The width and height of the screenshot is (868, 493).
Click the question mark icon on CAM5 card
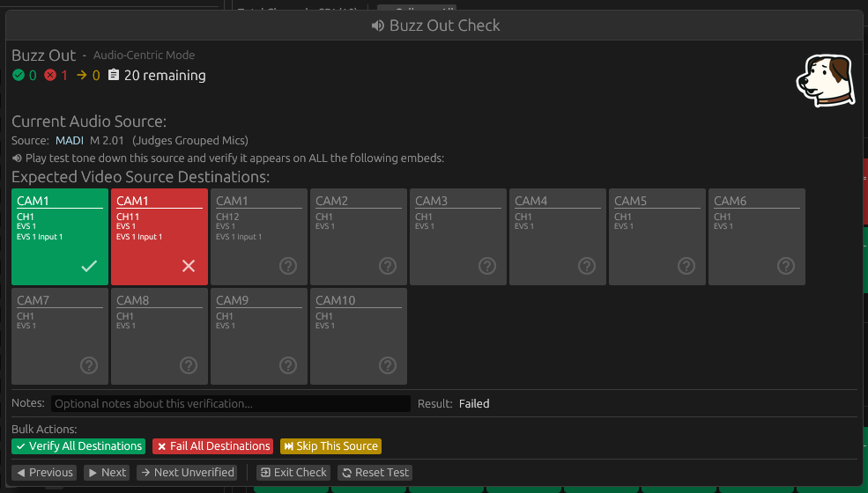coord(686,266)
